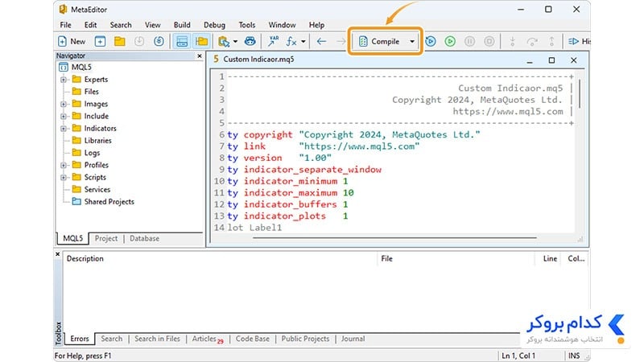Viewport: 644px width, 362px height.
Task: Open the Journal tab
Action: [353, 339]
